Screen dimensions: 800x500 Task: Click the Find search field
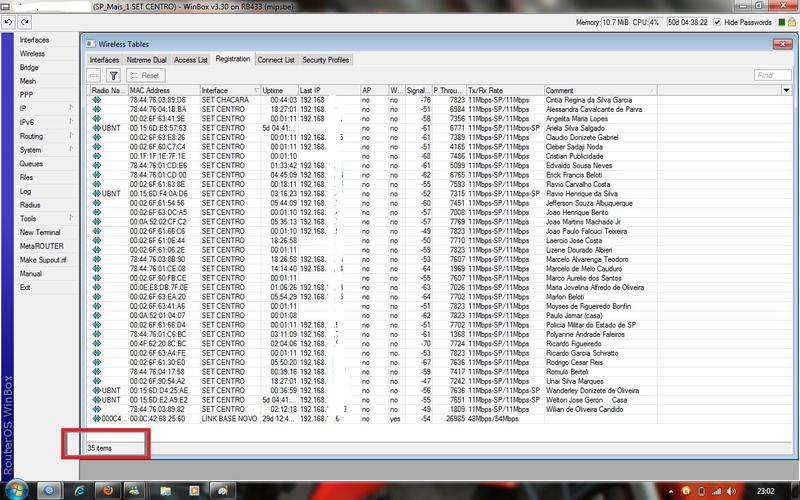pos(772,76)
